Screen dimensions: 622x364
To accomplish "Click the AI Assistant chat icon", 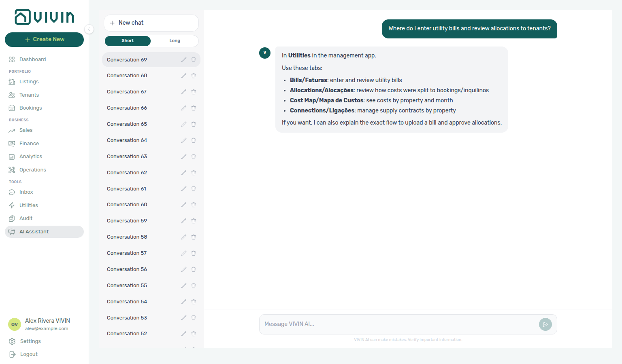I will click(12, 232).
